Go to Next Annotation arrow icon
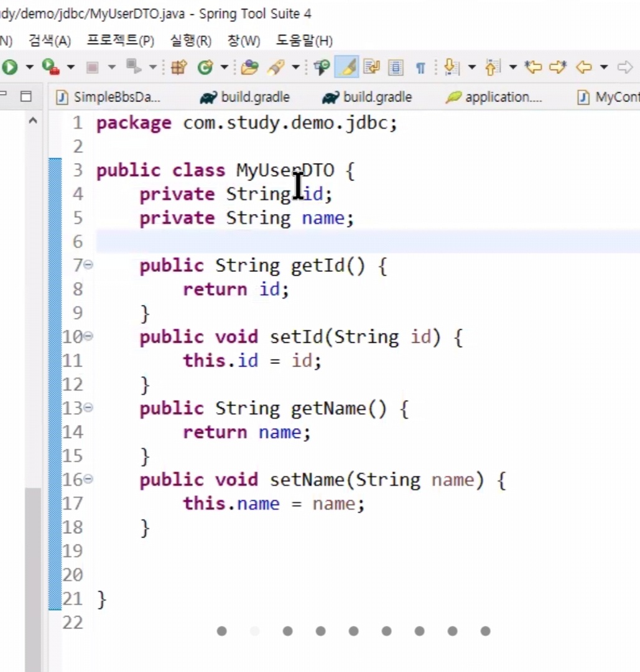640x672 pixels. click(x=452, y=67)
